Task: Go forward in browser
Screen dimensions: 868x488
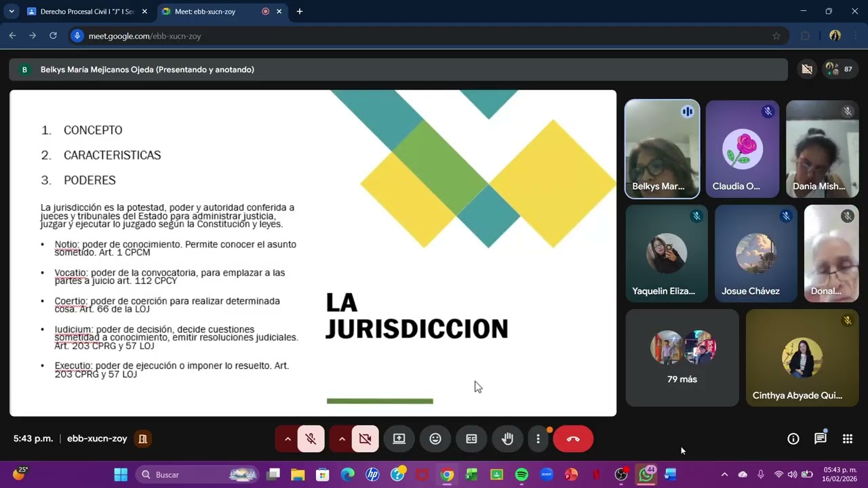Action: point(33,36)
